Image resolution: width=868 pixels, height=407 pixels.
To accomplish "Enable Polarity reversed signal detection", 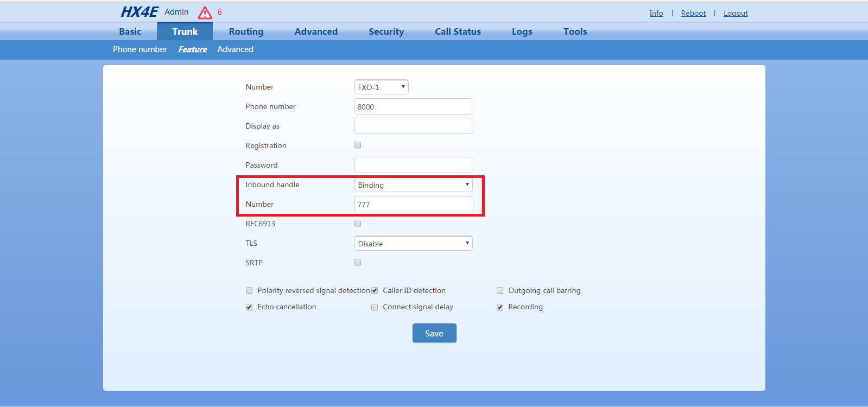I will (249, 290).
